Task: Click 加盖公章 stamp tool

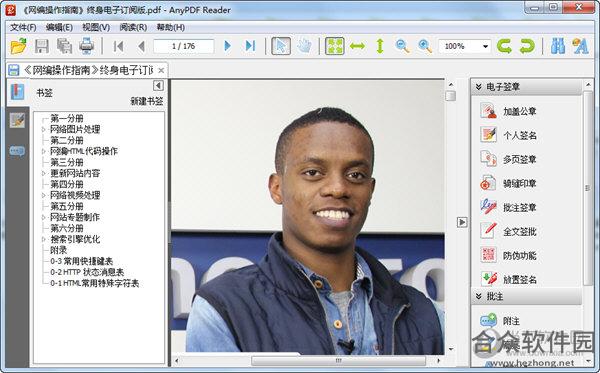Action: [x=508, y=111]
